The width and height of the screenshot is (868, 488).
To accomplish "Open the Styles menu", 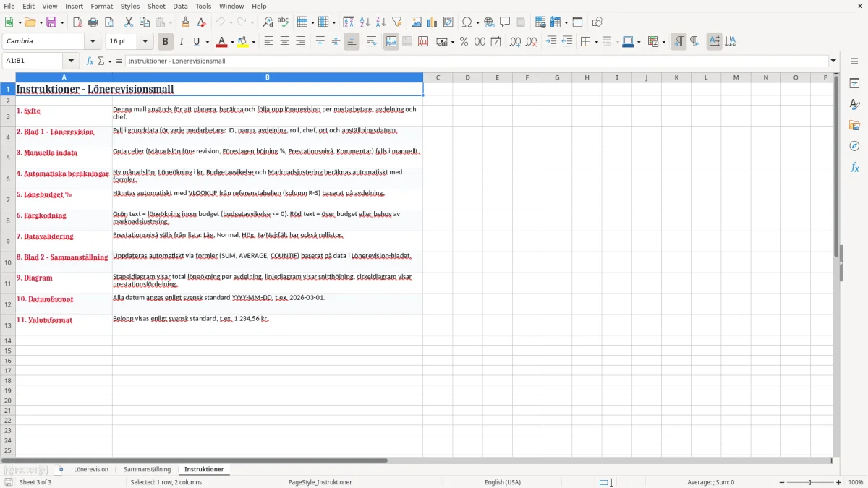I will tap(130, 6).
